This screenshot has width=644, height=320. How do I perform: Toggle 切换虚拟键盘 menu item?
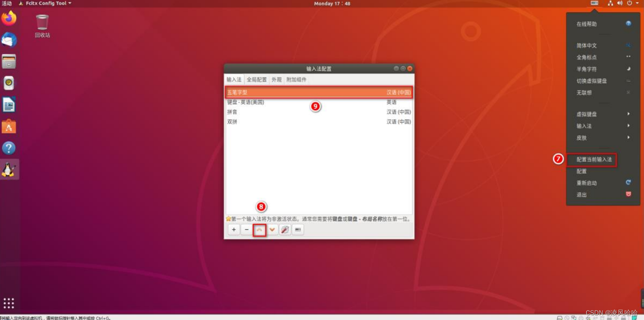click(603, 80)
